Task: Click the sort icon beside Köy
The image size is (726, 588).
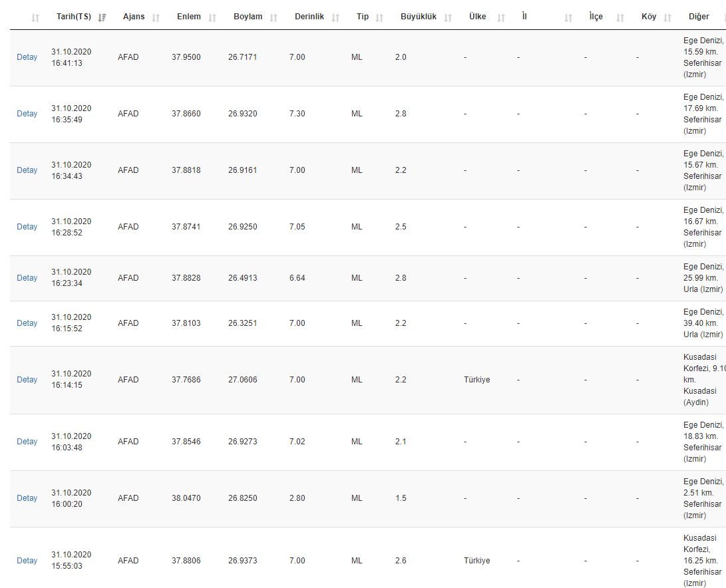Action: (x=667, y=18)
